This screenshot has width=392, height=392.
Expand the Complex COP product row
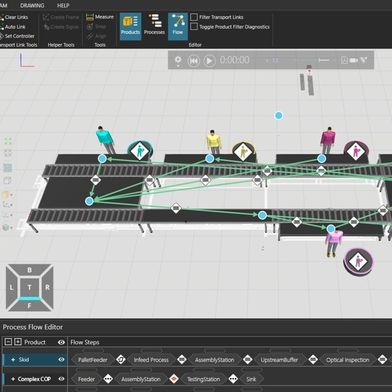point(13,379)
